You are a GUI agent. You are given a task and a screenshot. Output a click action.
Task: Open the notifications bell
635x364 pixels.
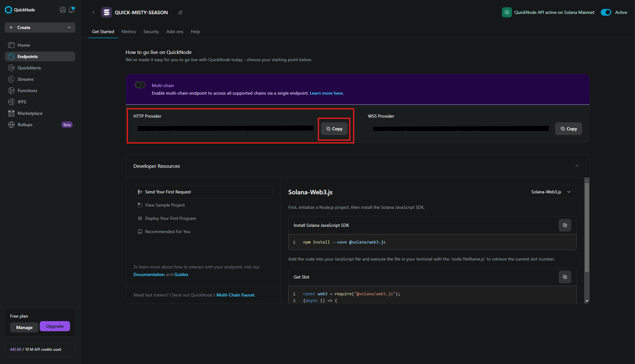click(x=72, y=10)
